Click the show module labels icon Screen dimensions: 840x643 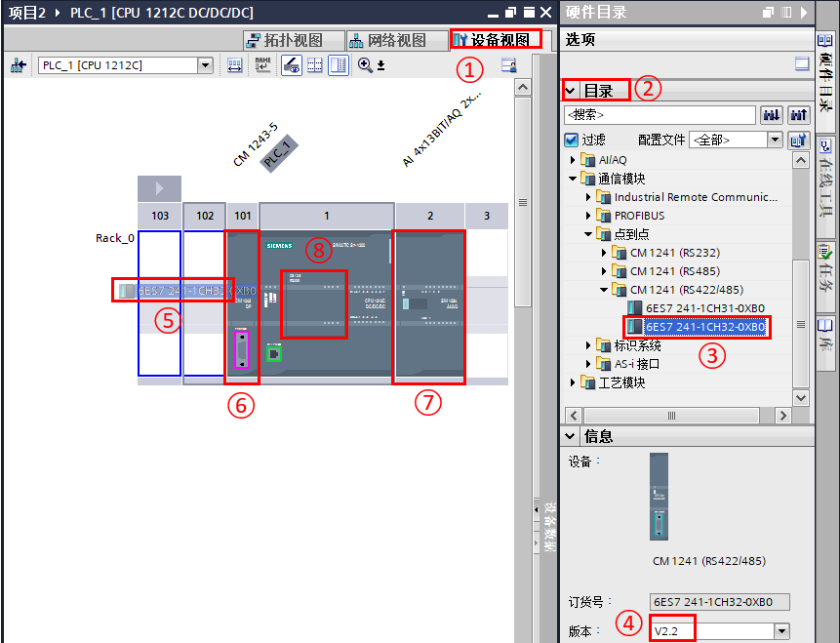[x=262, y=65]
